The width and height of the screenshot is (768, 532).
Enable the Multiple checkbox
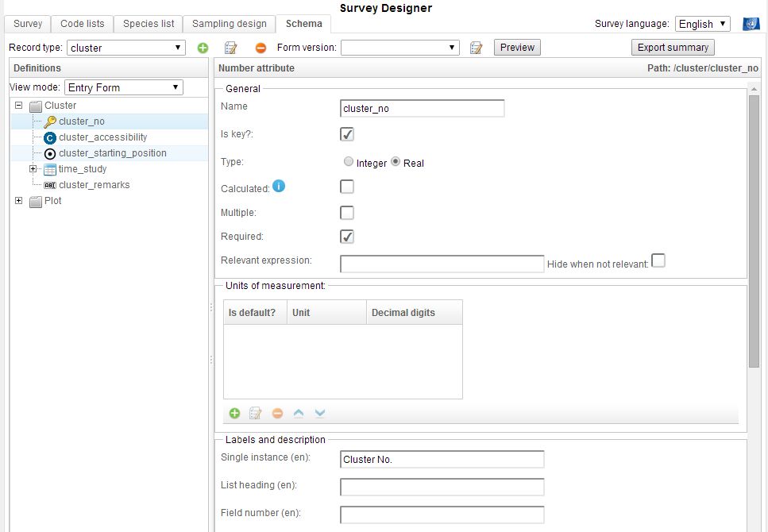347,213
